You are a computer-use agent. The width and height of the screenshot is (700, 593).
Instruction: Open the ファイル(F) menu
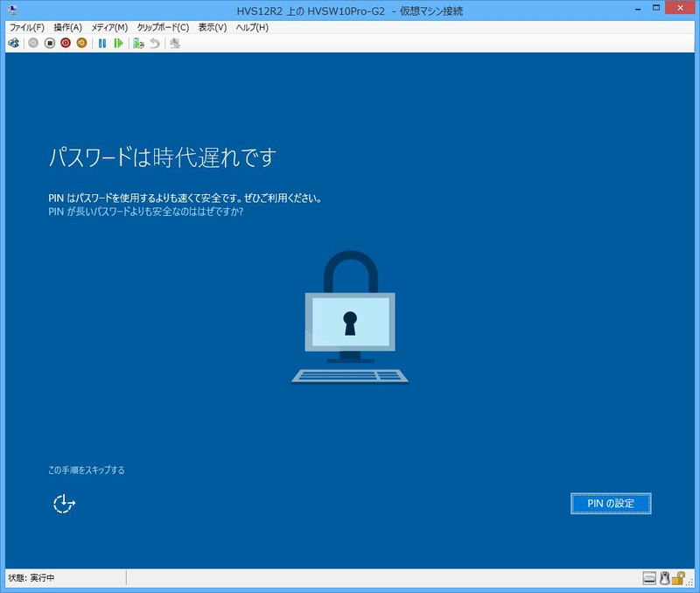[x=27, y=27]
